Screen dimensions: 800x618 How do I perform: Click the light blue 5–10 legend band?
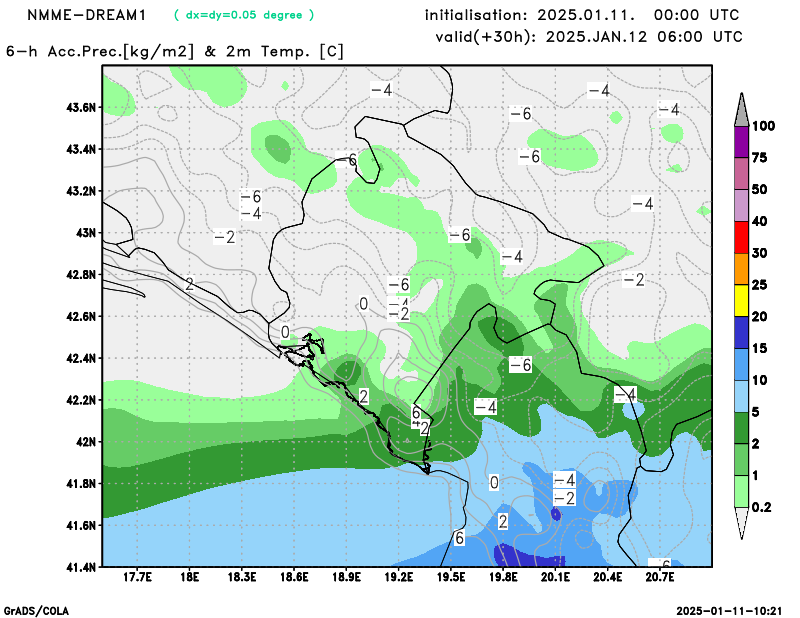point(741,396)
